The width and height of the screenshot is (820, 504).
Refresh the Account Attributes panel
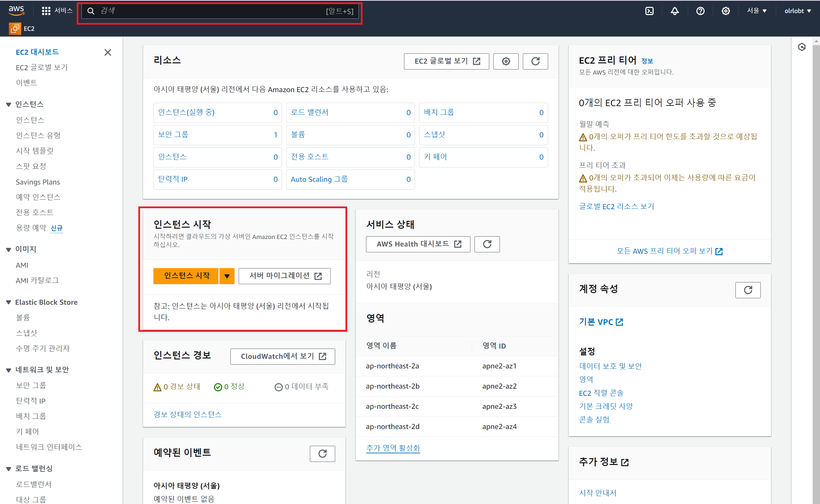[748, 290]
